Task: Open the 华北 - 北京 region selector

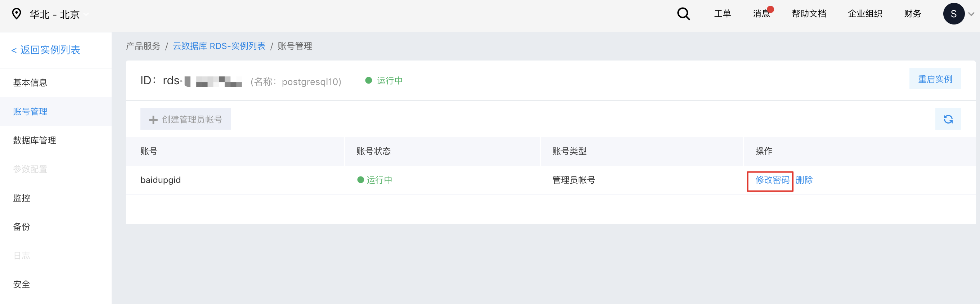Action: coord(54,14)
